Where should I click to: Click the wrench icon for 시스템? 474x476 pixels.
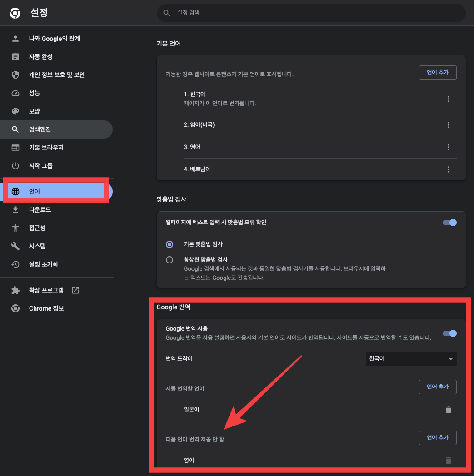click(15, 246)
